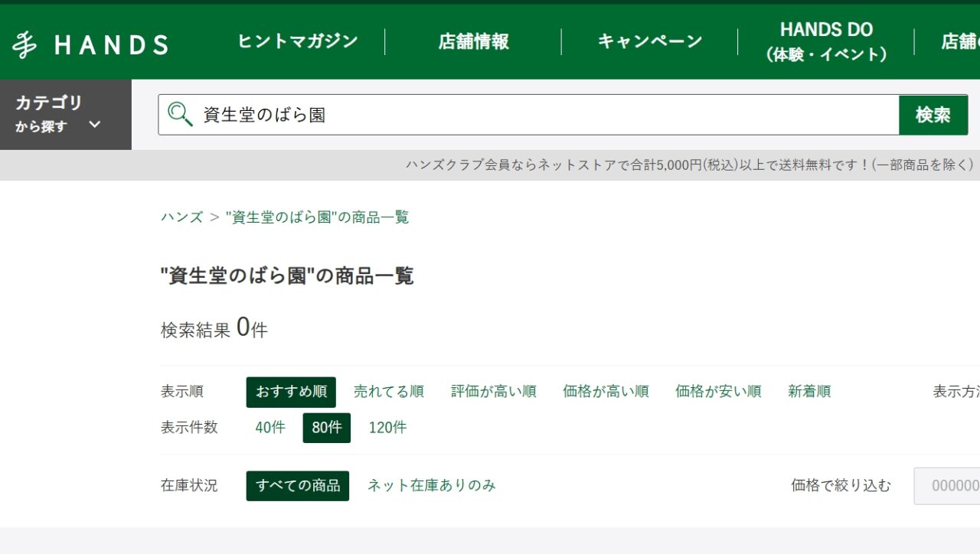980x554 pixels.
Task: Sort results by 新着順
Action: pyautogui.click(x=809, y=392)
